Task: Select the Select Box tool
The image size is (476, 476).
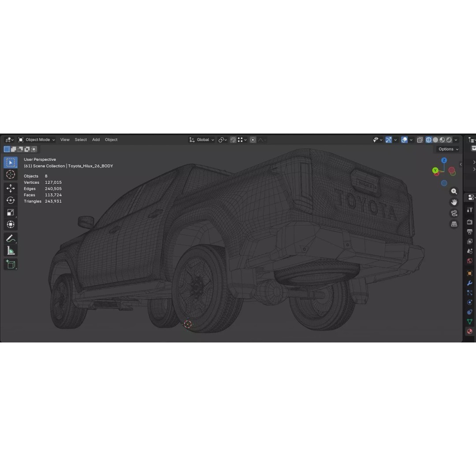Action: coord(11,163)
